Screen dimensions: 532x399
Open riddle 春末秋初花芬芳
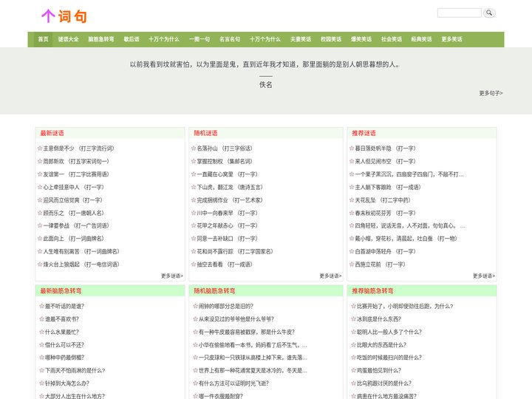click(386, 213)
